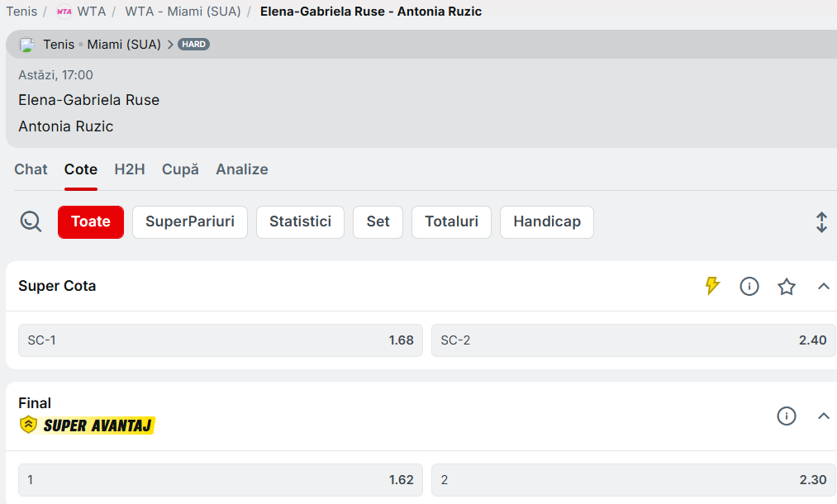Viewport: 837px width, 504px height.
Task: Click the expand/collapse all markets arrows icon
Action: (821, 222)
